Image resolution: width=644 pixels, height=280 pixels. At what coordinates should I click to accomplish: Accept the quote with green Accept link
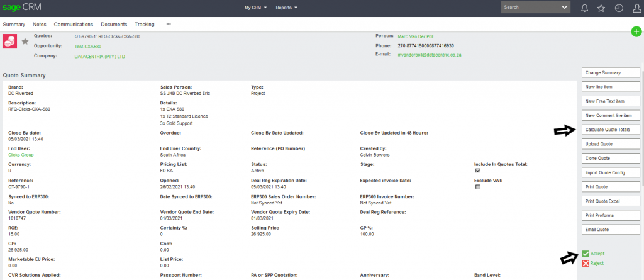[597, 253]
